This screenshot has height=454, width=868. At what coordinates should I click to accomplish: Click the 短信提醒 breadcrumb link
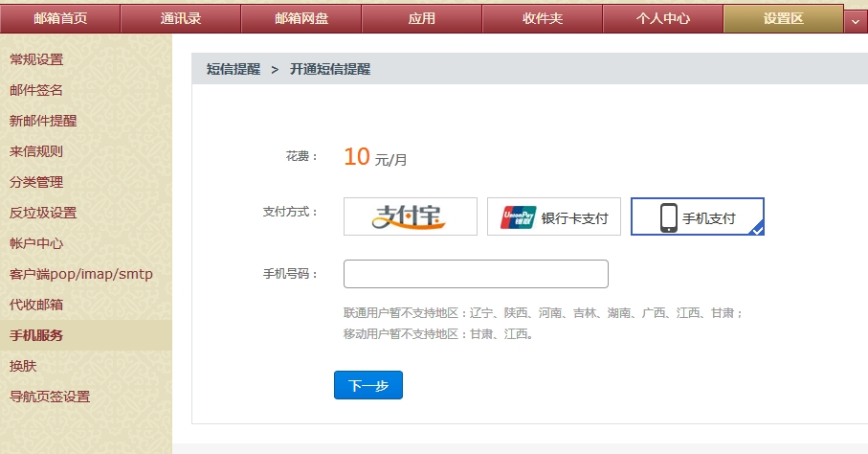[x=234, y=69]
